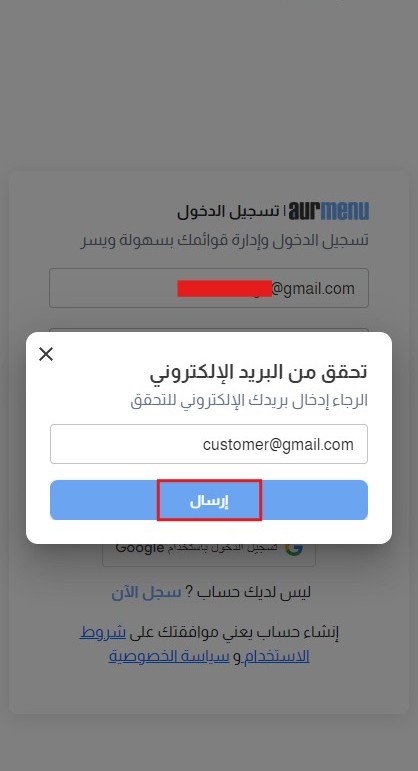Click the ليس لديك حساب ؟ text

(x=249, y=593)
